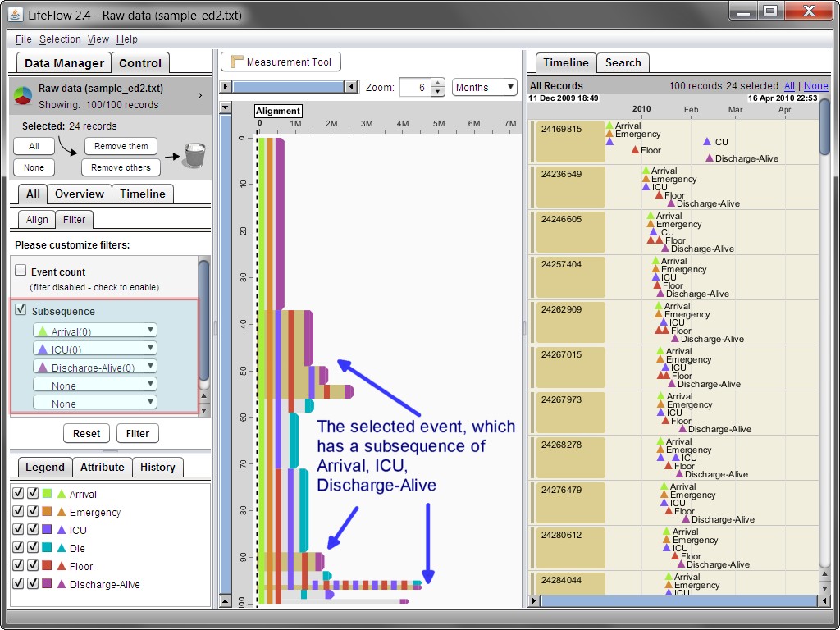Click the green Arrival legend triangle icon
Viewport: 840px width, 630px height.
62,495
